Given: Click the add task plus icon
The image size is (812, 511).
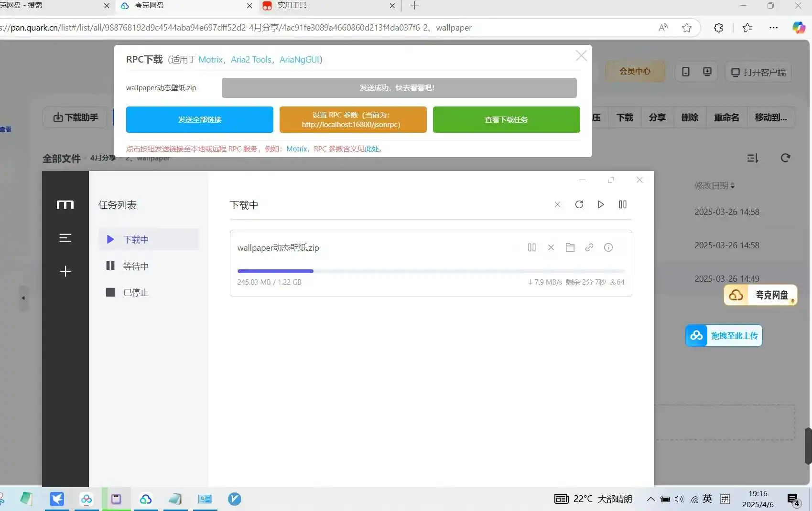Looking at the screenshot, I should tap(65, 271).
